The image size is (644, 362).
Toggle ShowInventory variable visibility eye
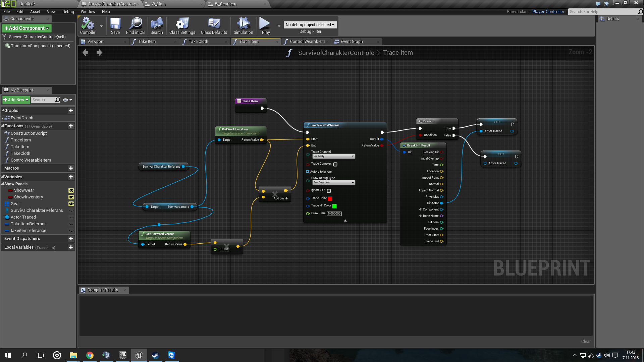[x=71, y=197]
